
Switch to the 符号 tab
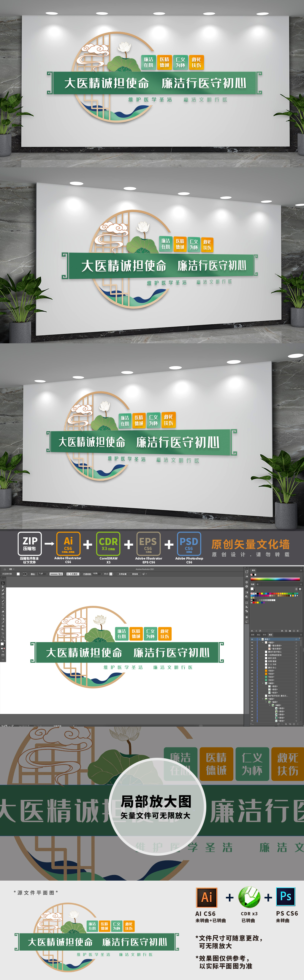click(265, 635)
